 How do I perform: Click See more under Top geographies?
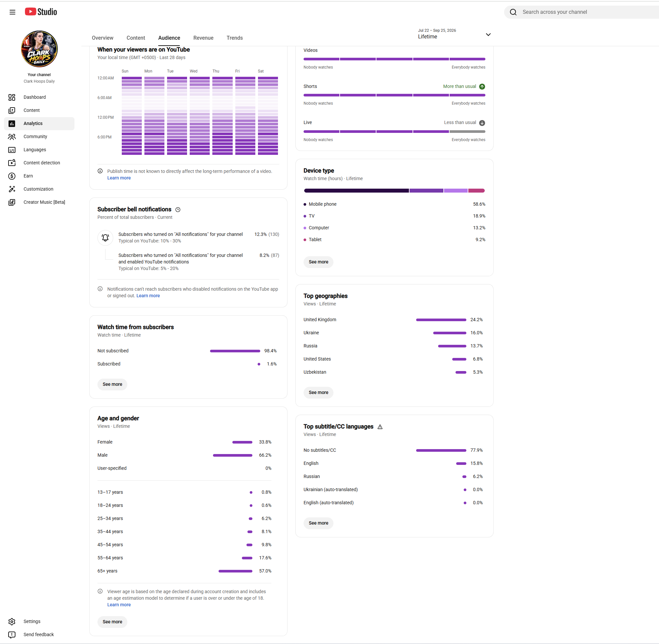318,392
